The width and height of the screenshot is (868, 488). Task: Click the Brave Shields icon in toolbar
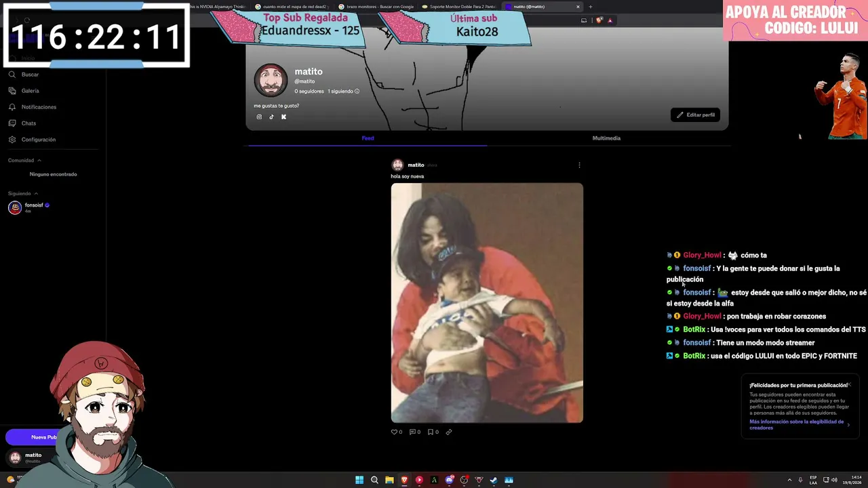point(599,20)
